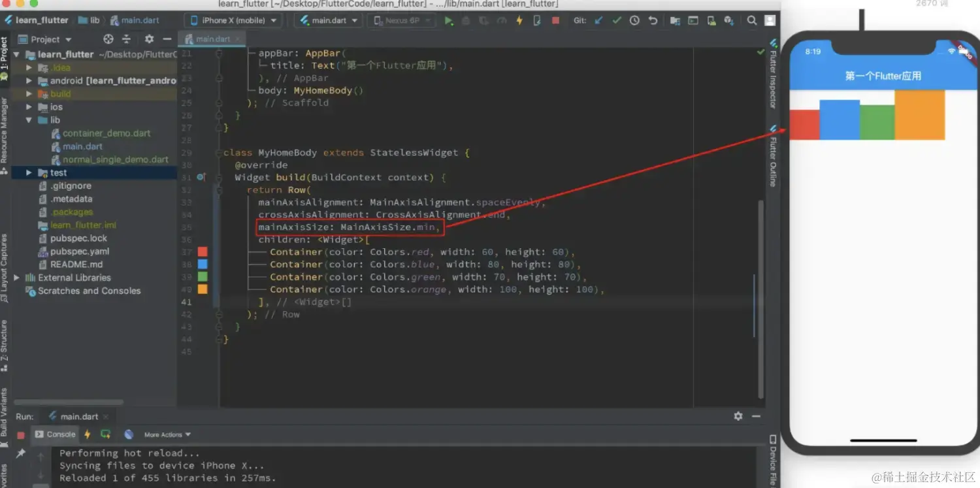Minimize the Run panel with the minus icon
This screenshot has height=488, width=980.
pyautogui.click(x=756, y=416)
